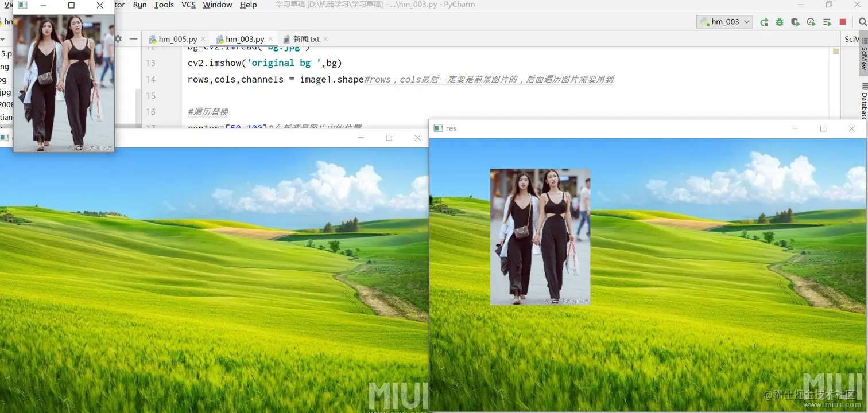Open Search Everywhere magnifier icon
The image size is (868, 413).
[863, 22]
